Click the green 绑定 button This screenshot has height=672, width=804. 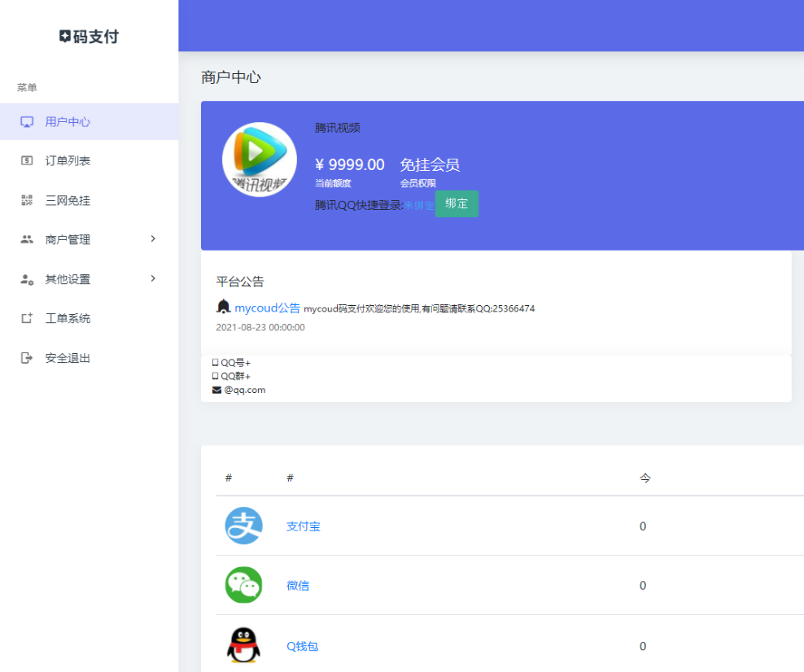point(457,204)
